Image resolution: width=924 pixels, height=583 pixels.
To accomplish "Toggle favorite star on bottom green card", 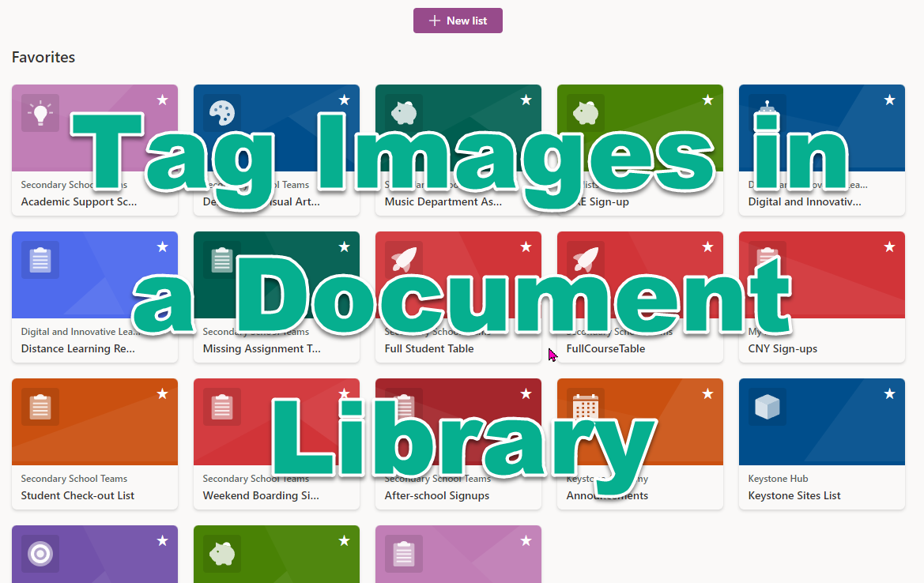I will click(x=345, y=540).
